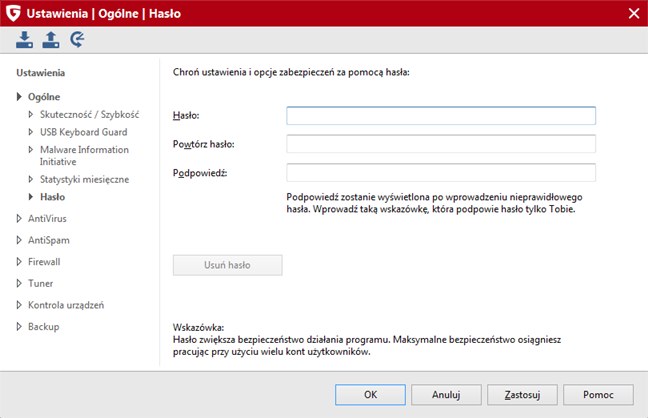
Task: Click the Wskazówka: heading text
Action: coord(198,327)
